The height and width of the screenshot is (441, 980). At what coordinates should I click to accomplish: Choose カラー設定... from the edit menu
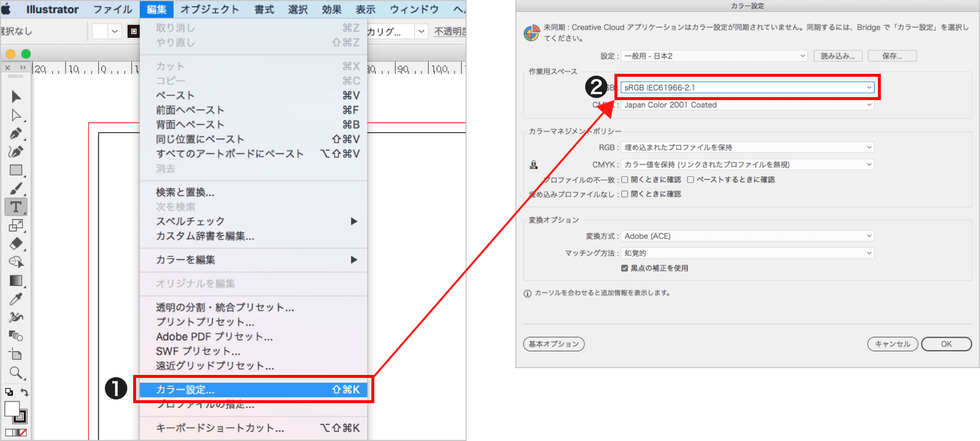pos(253,390)
